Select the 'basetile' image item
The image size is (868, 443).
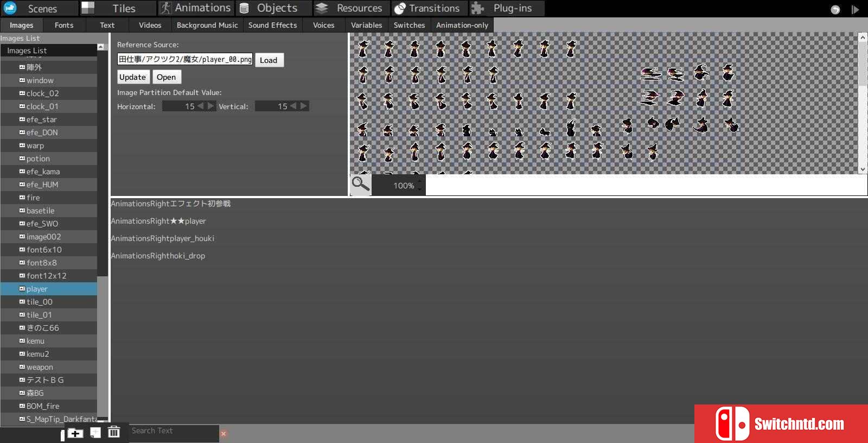pyautogui.click(x=49, y=211)
